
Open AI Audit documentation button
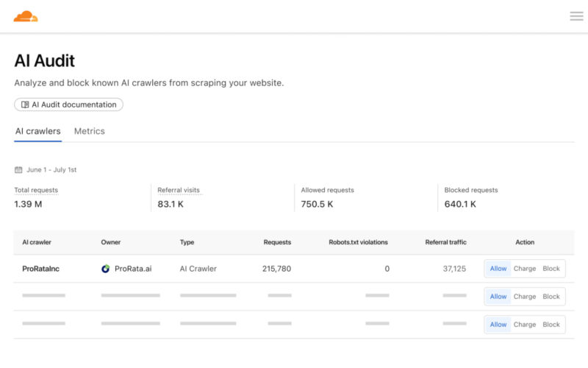pyautogui.click(x=68, y=105)
